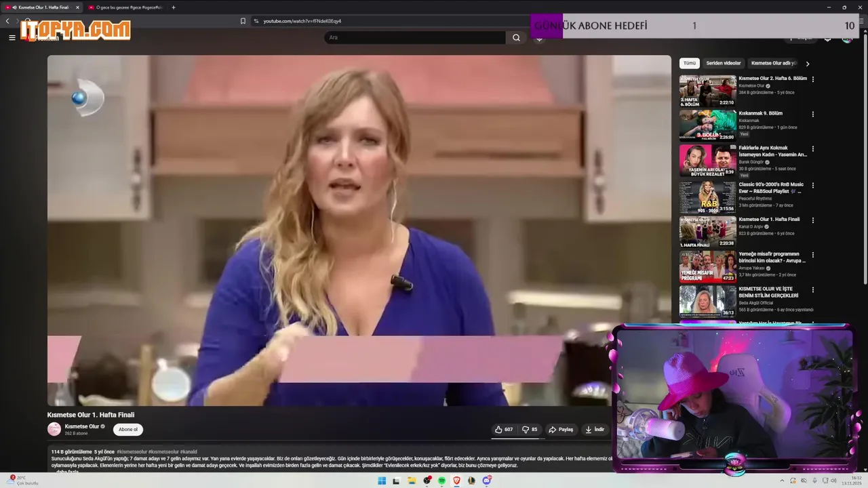Open Classic 90's-2000's RnB Music thumbnail
The width and height of the screenshot is (868, 488).
click(x=708, y=197)
